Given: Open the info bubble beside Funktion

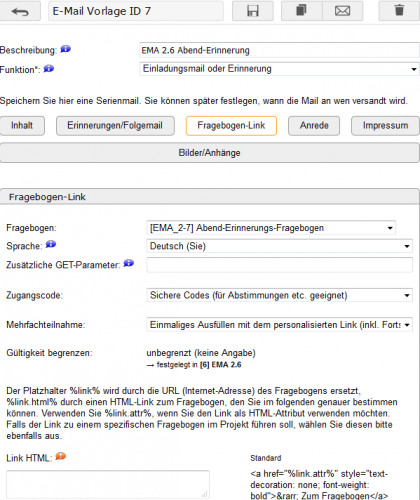Looking at the screenshot, I should pos(49,69).
